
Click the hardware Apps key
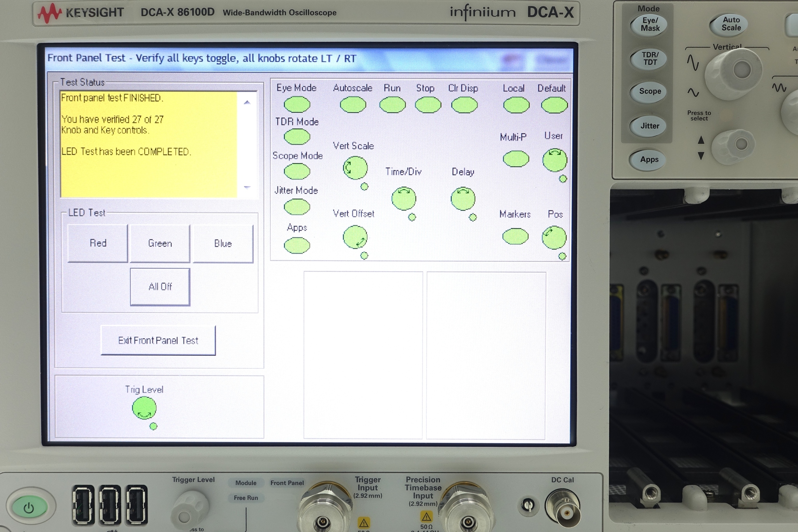pyautogui.click(x=649, y=160)
